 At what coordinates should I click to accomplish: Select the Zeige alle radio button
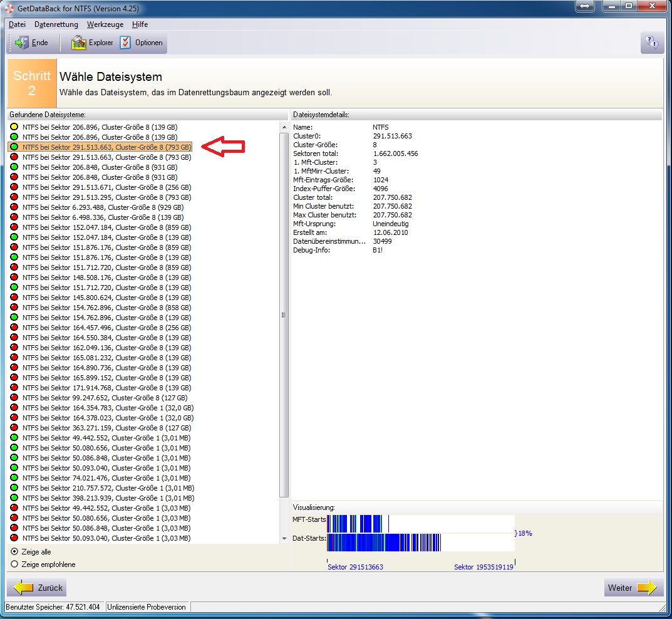coord(14,552)
